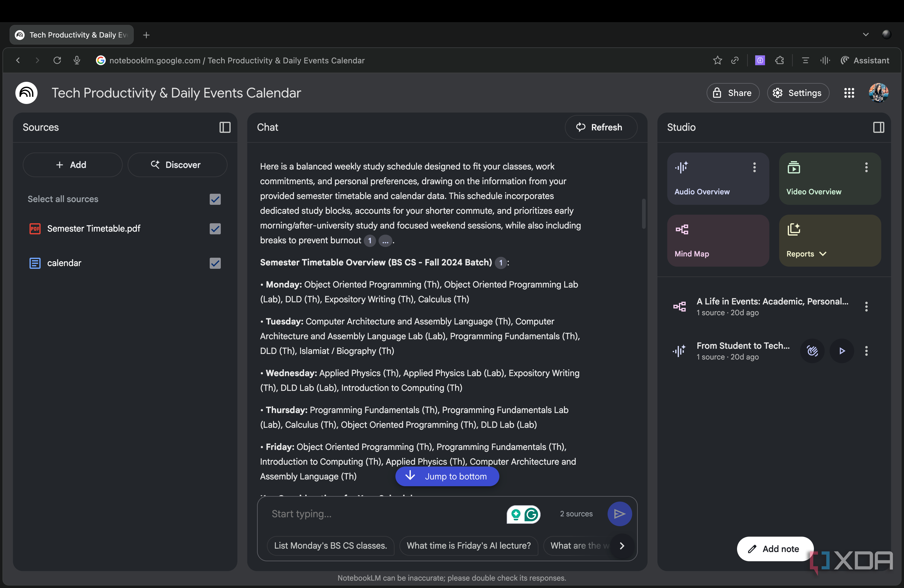Screen dimensions: 904x588
Task: Bookmark the page with the star icon
Action: [x=717, y=60]
